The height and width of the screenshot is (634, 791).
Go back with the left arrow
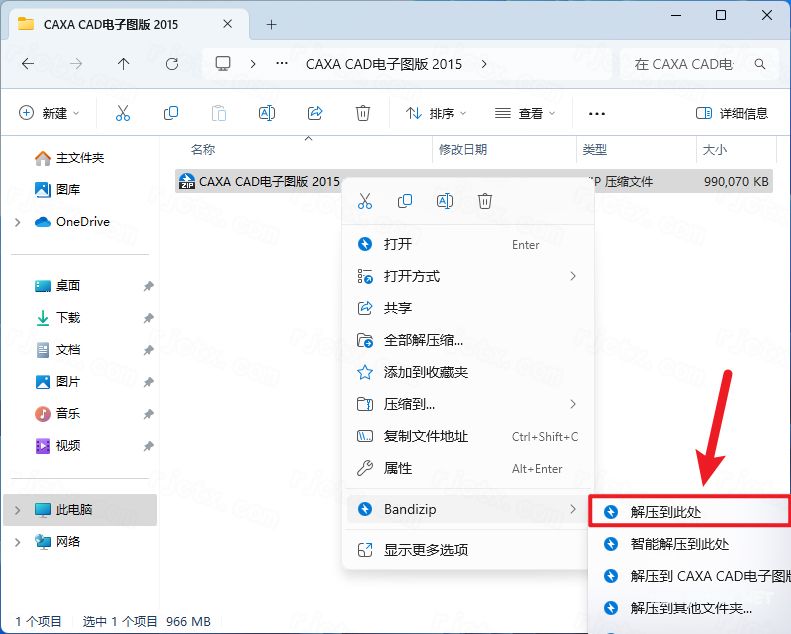28,64
